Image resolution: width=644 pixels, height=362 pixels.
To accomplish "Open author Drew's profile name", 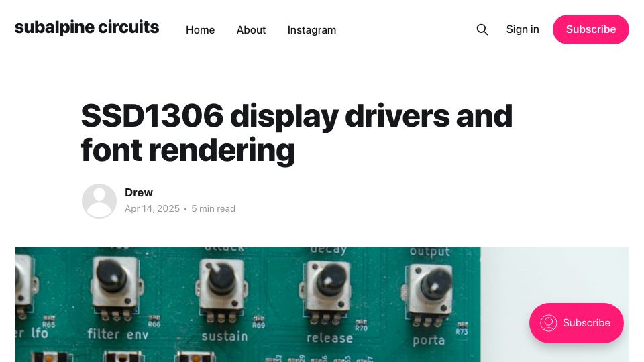I will (x=139, y=192).
